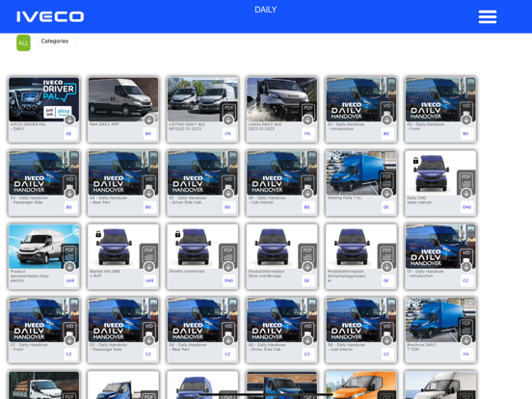The height and width of the screenshot is (399, 532).
Task: Download 05 - Daily Handover Driver Side Cab CZ
Action: (307, 340)
